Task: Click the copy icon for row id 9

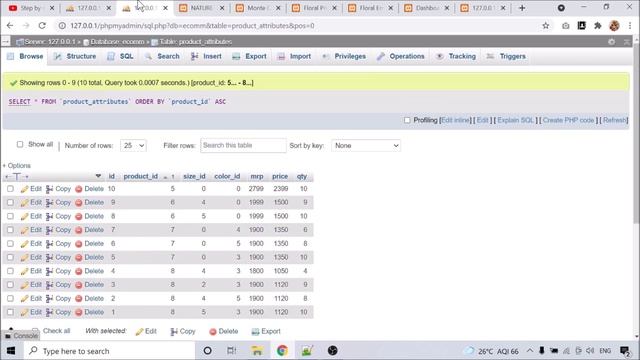Action: pyautogui.click(x=49, y=202)
